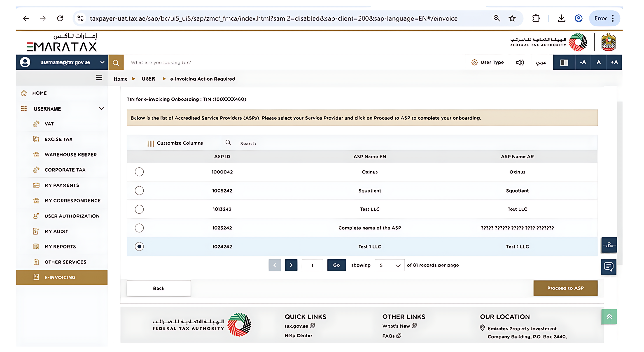Click the Proceed to ASP button
The height and width of the screenshot is (352, 644).
point(565,288)
